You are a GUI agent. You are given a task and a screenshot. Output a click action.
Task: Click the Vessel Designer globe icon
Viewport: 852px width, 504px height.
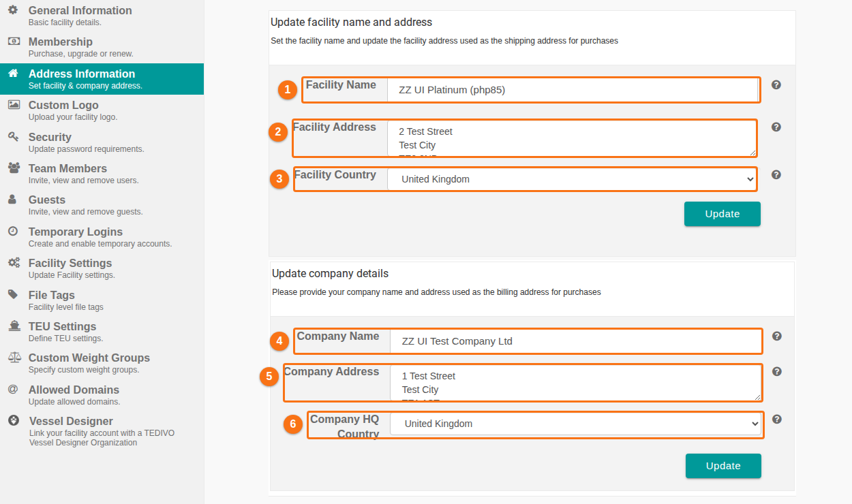[x=13, y=420]
